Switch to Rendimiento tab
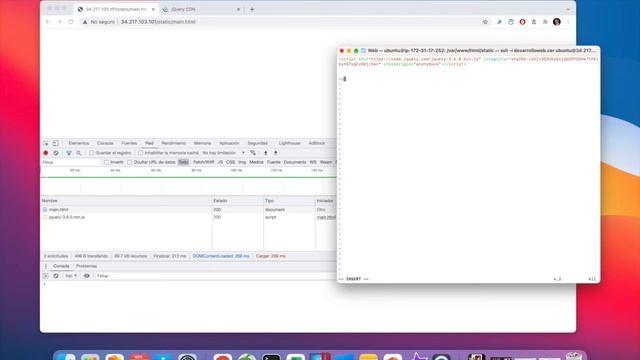 [173, 143]
